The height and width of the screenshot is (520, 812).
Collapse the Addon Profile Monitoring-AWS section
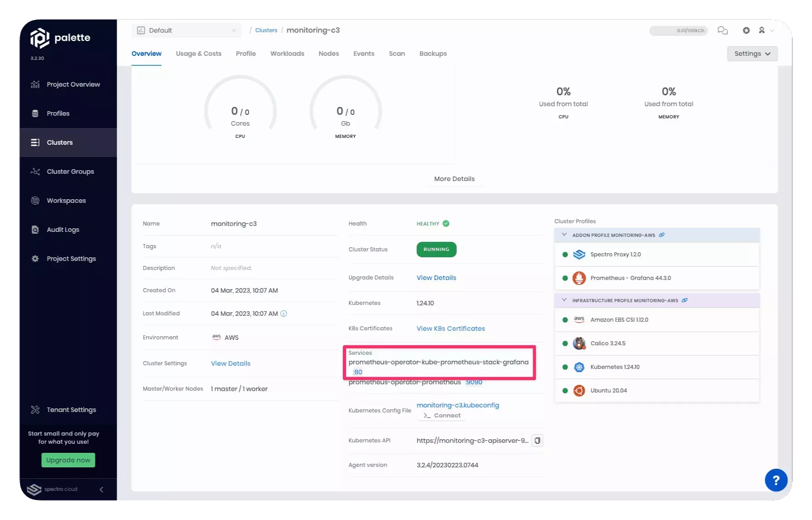tap(564, 235)
